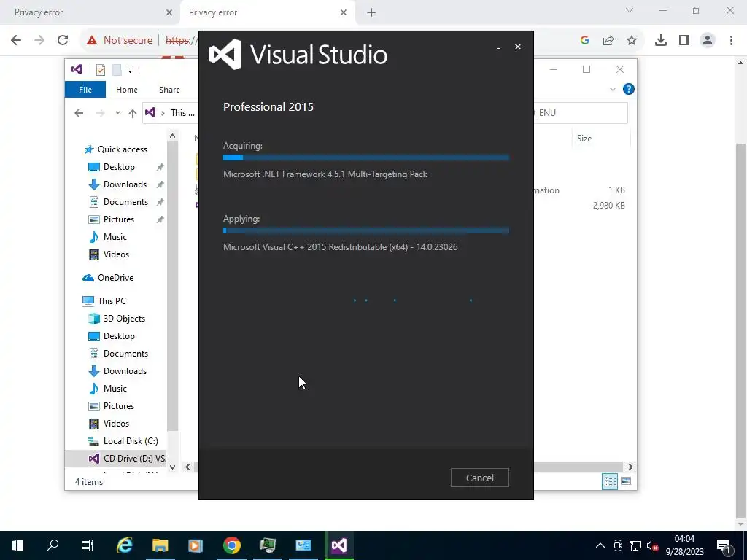Open Chrome tab search dropdown chevron
This screenshot has height=560, width=747.
[630, 10]
